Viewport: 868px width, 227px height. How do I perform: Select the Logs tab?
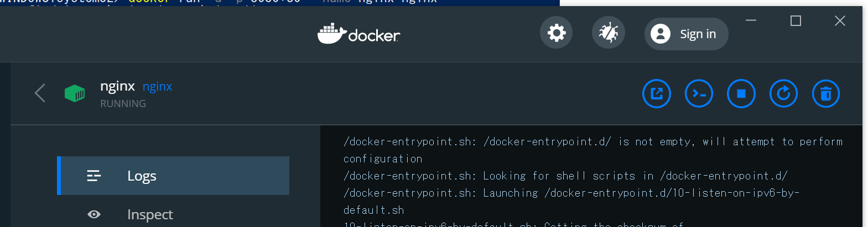(173, 176)
